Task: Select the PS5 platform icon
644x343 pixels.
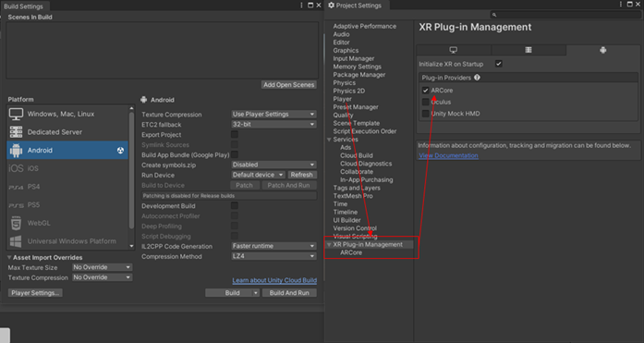Action: [16, 205]
